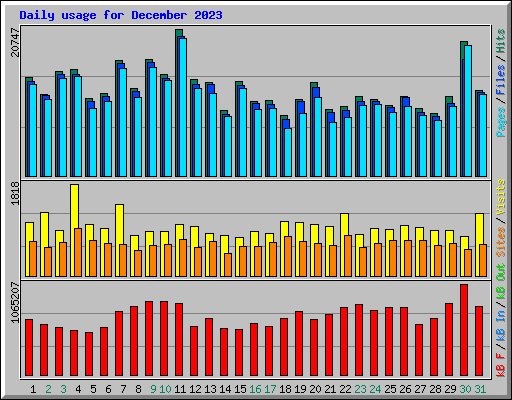
Task: Click green day label 23 on x-axis
Action: click(x=360, y=389)
